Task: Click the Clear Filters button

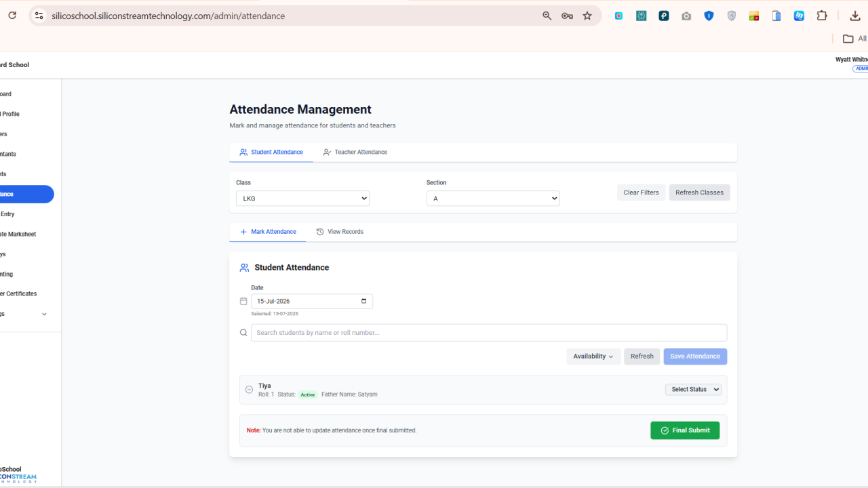Action: coord(641,192)
